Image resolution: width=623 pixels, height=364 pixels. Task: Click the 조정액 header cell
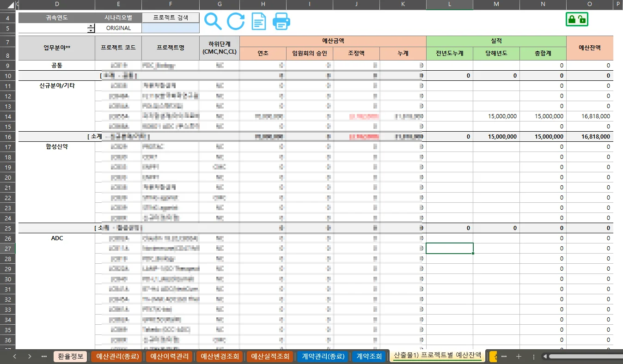(x=356, y=53)
